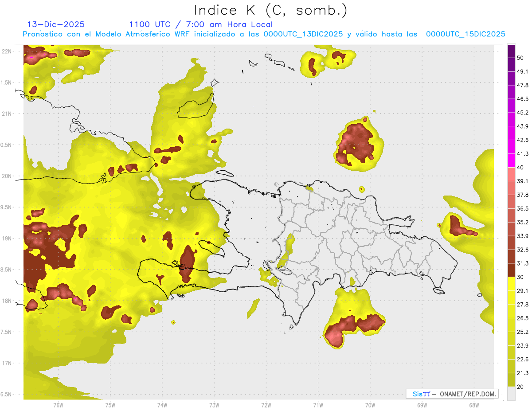Click the colorbar value "25.2"
The height and width of the screenshot is (411, 532).
523,332
